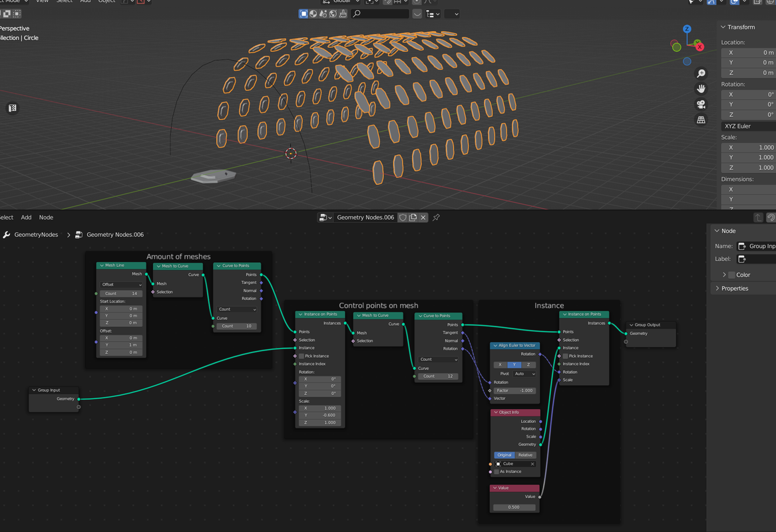Click the blue Z axis gizmo ball
The width and height of the screenshot is (776, 532).
click(x=687, y=29)
